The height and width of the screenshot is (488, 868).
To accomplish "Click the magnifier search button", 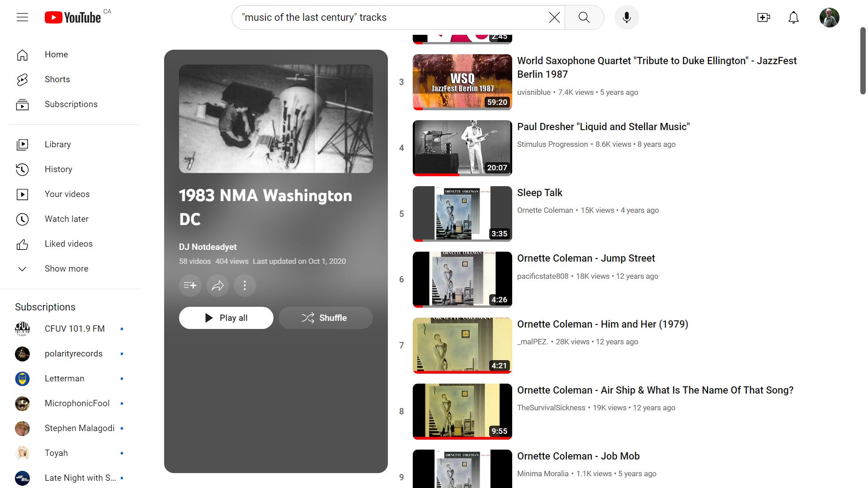I will (584, 17).
